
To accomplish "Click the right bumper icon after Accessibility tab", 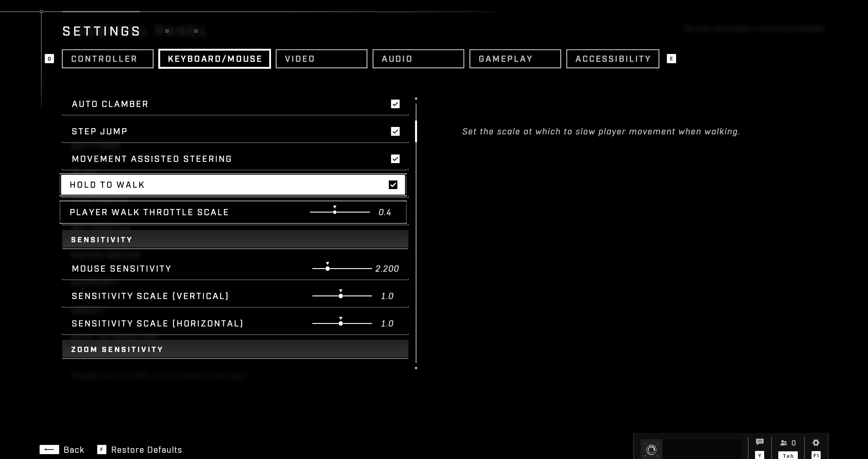I will pyautogui.click(x=672, y=58).
